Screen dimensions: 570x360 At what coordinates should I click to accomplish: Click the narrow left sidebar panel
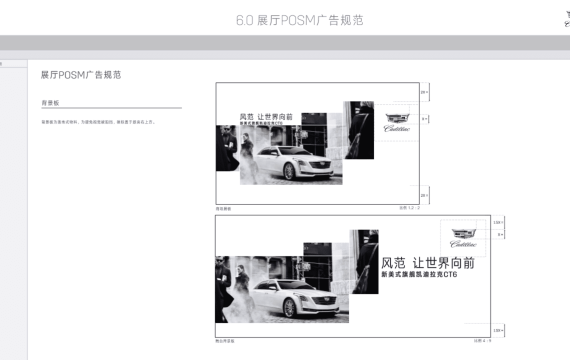[13, 210]
